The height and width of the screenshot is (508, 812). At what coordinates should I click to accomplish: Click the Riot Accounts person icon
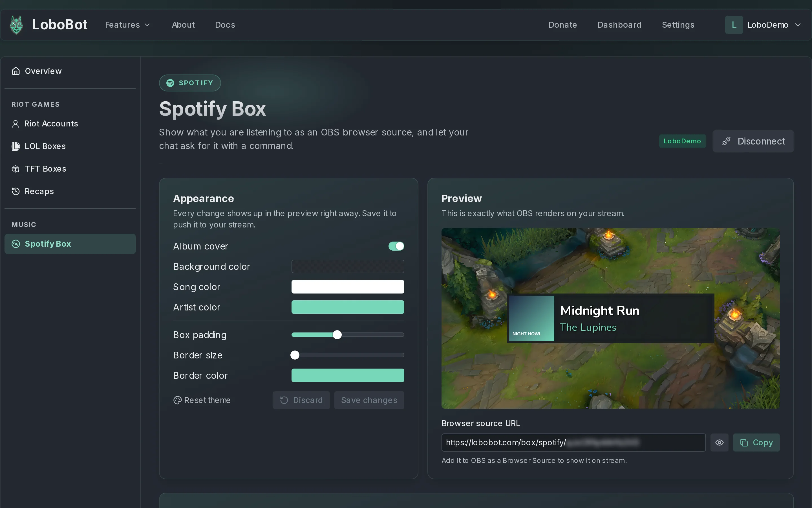pyautogui.click(x=16, y=124)
